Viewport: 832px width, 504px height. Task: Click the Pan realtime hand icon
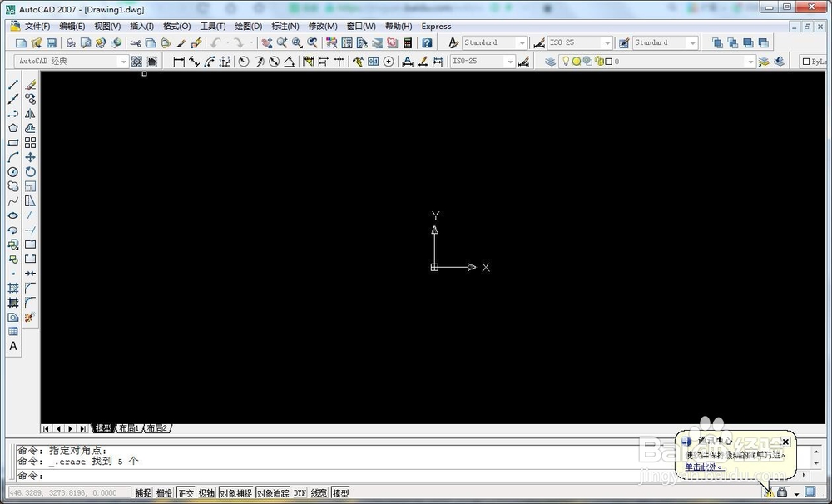[267, 43]
